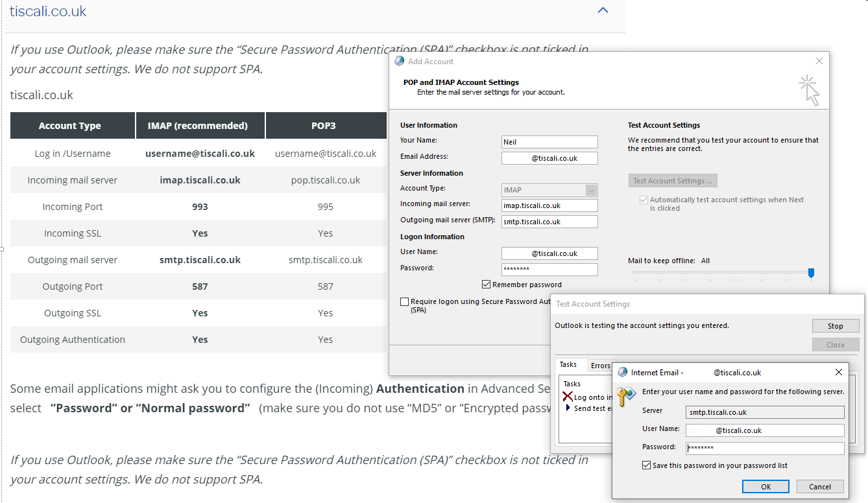Click the Internet Email dialog globe icon
This screenshot has width=868, height=503.
point(623,373)
